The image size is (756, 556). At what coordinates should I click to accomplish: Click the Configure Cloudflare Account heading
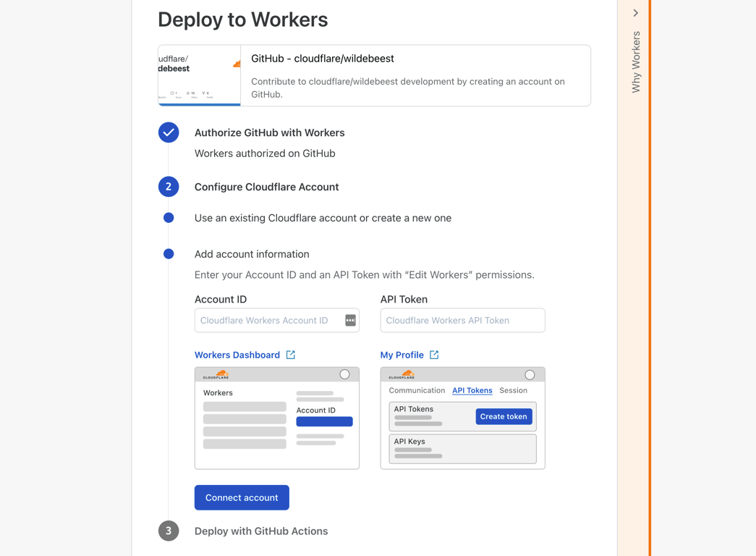click(x=266, y=187)
